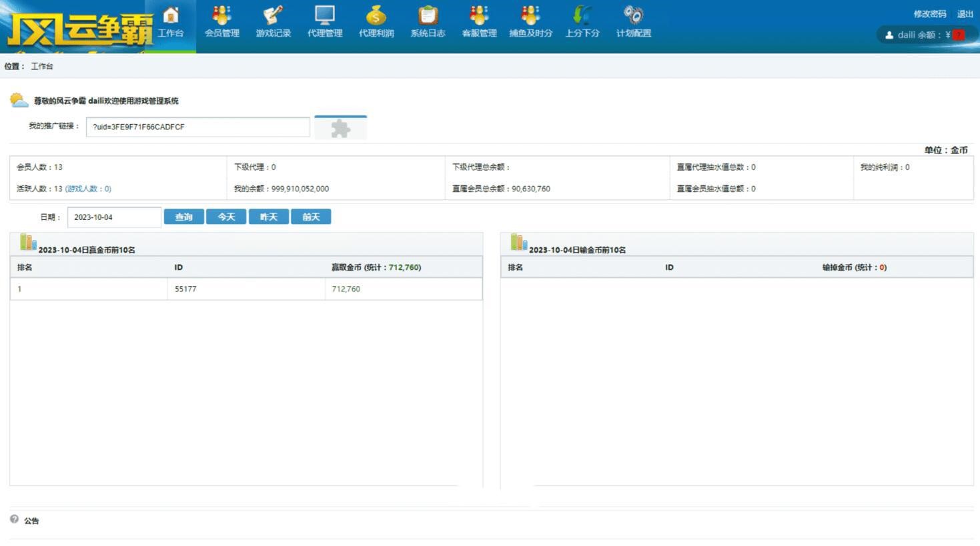
Task: Open 代理利润 money bag icon
Action: (376, 15)
